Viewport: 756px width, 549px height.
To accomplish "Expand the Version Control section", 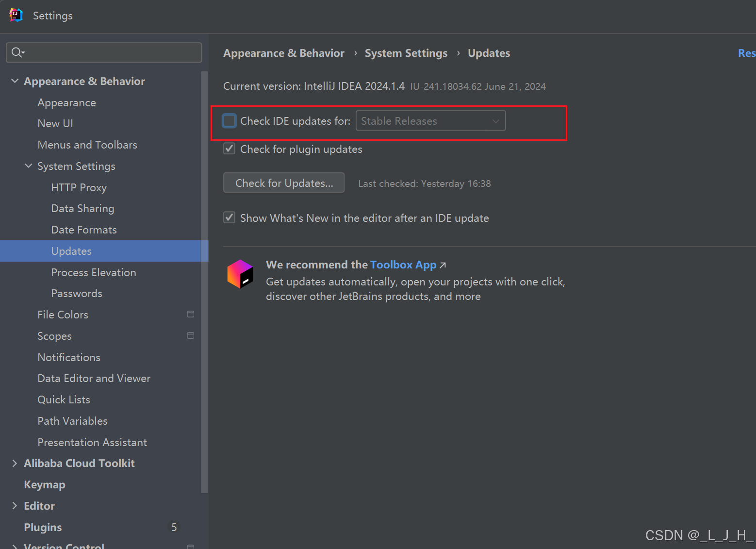I will pos(15,547).
